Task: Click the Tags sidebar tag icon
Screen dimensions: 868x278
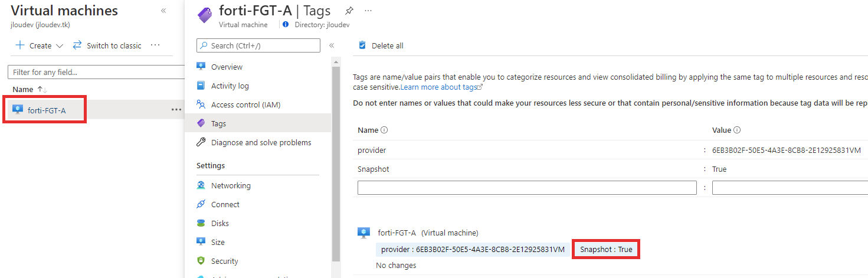Action: pyautogui.click(x=201, y=123)
